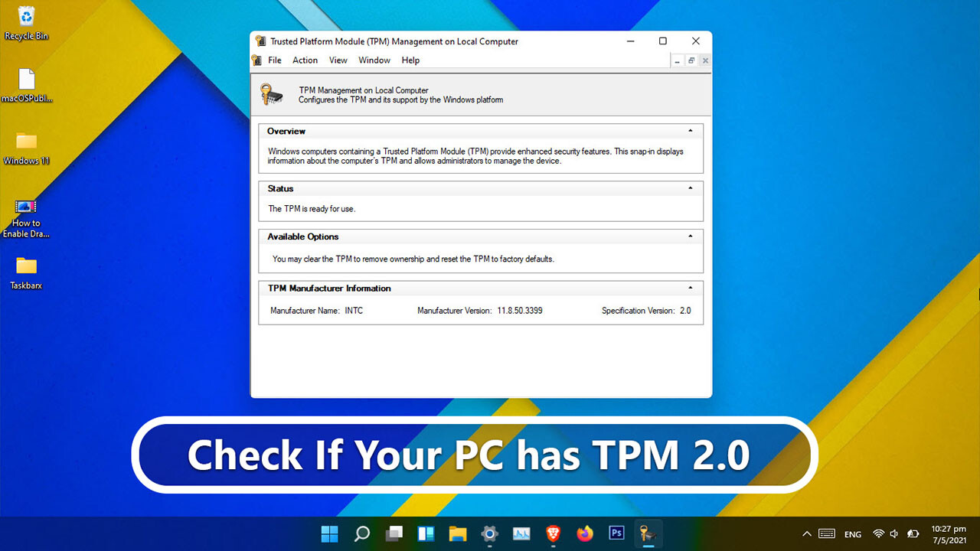Open Widgets from taskbar

(426, 533)
